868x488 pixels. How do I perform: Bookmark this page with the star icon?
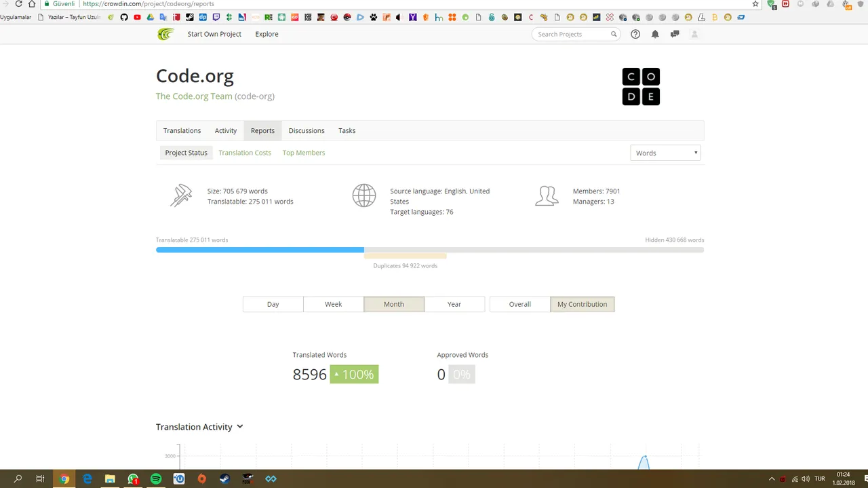(755, 3)
